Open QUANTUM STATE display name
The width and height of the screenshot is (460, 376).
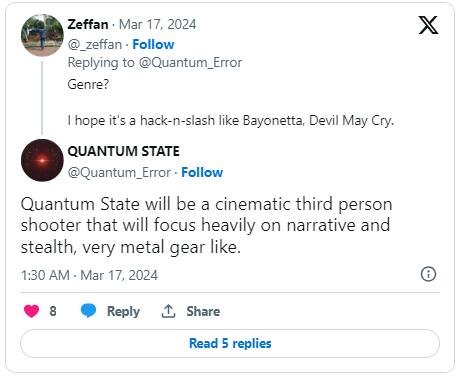[124, 151]
